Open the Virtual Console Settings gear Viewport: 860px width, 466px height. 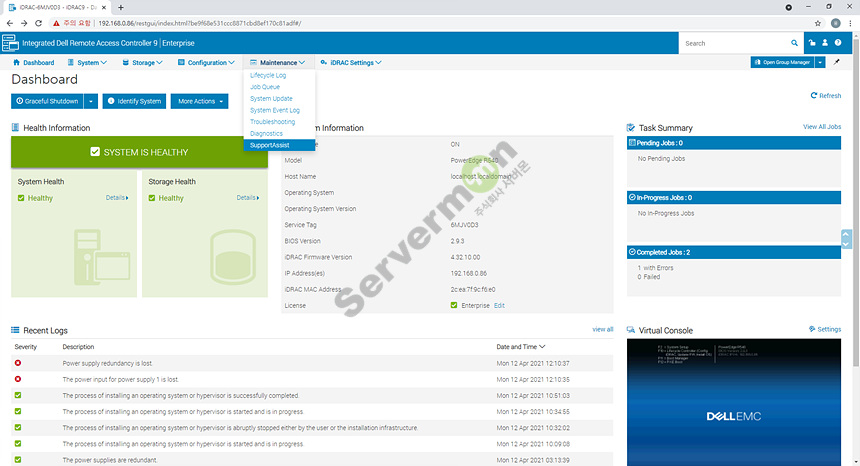812,329
